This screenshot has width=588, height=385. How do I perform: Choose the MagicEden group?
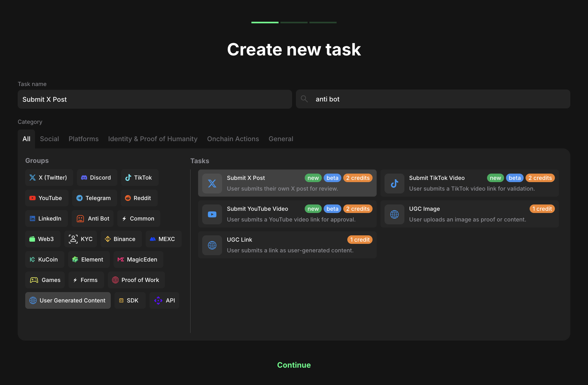click(138, 260)
